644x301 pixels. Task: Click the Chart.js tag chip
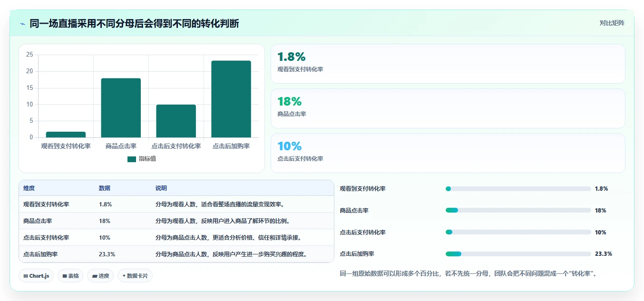[x=36, y=276]
